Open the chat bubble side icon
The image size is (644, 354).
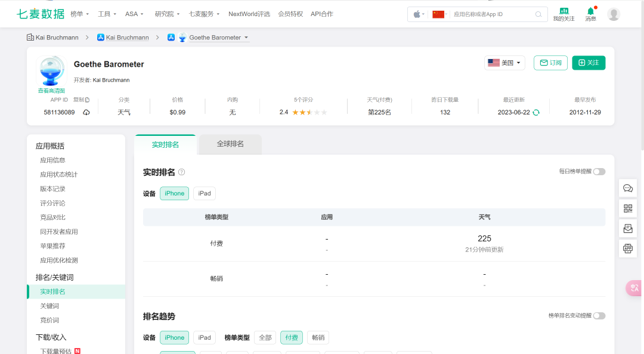click(x=628, y=188)
